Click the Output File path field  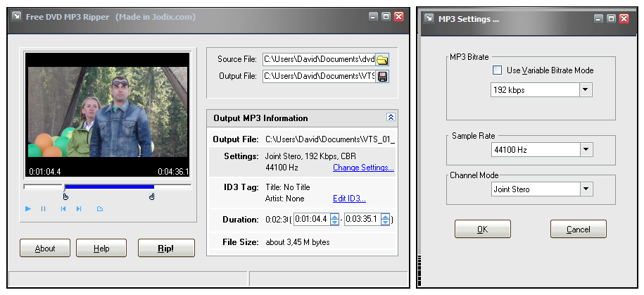coord(319,76)
